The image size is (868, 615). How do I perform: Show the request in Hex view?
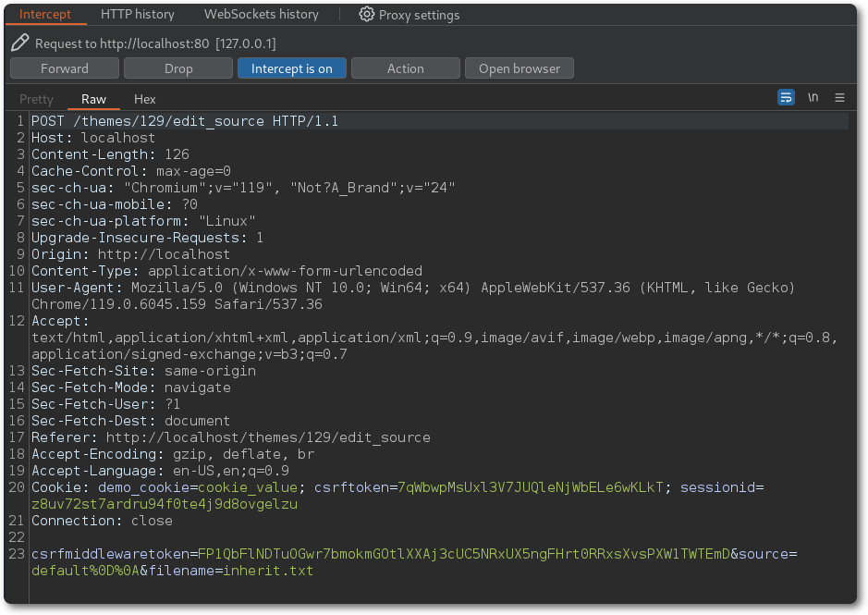tap(145, 99)
